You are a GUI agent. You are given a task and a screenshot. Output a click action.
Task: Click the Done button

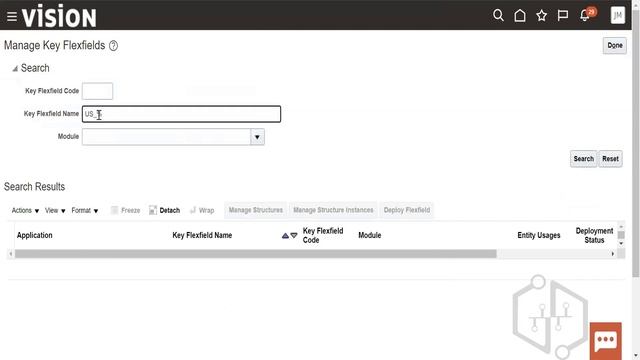tap(615, 45)
